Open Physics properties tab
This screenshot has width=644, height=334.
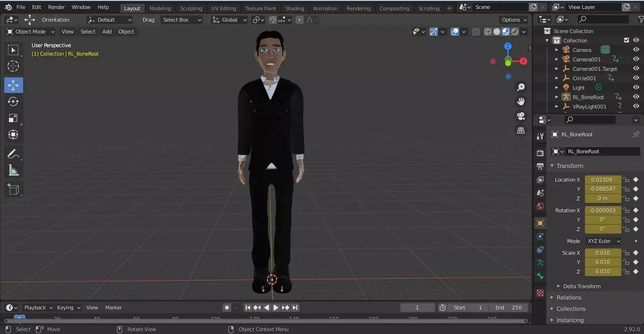540,236
